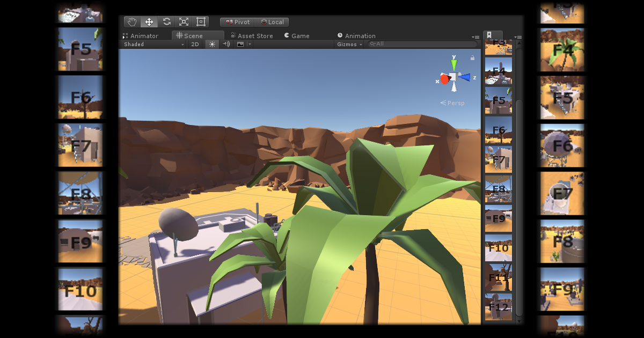
Task: Select the Hand pan tool
Action: (x=131, y=21)
